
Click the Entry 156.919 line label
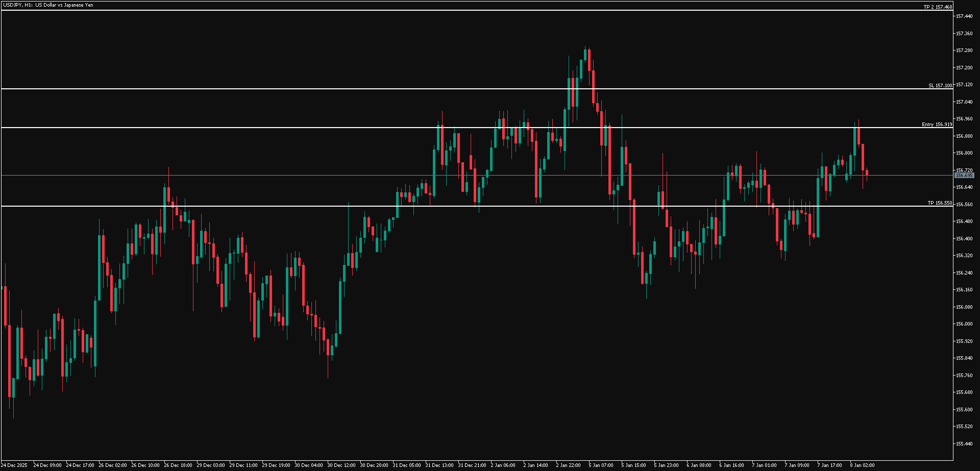coord(937,125)
